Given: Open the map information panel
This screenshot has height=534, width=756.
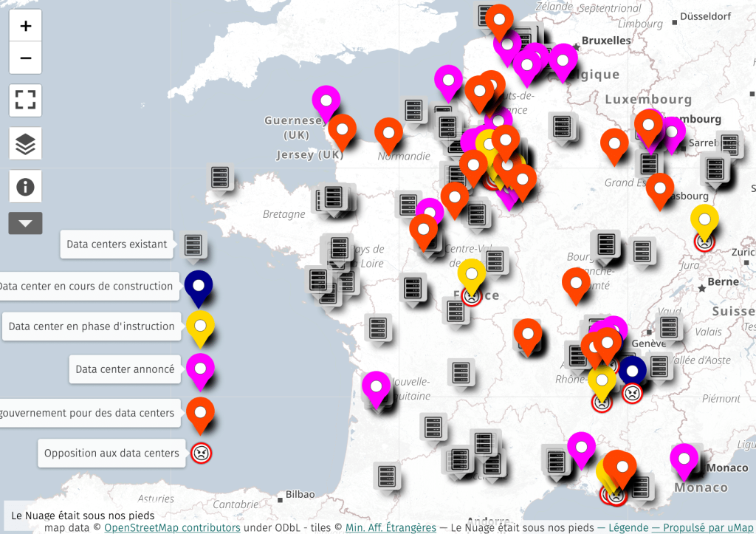Looking at the screenshot, I should 26,187.
